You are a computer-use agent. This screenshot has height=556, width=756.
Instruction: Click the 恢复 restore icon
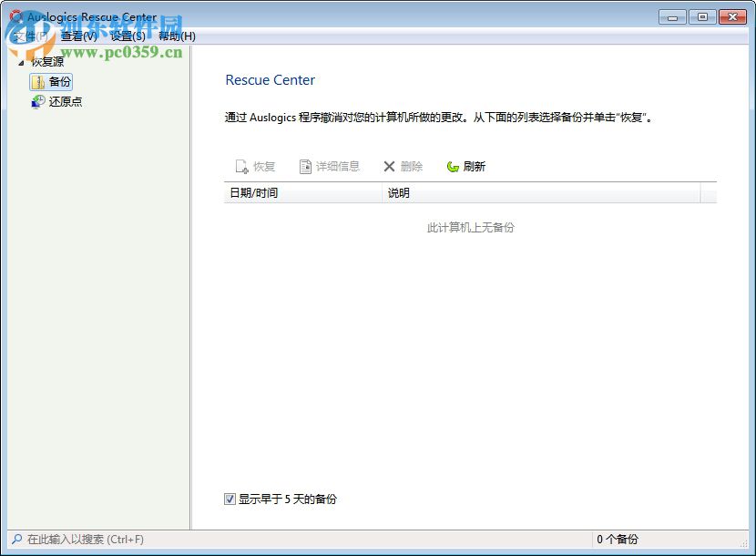tap(241, 166)
